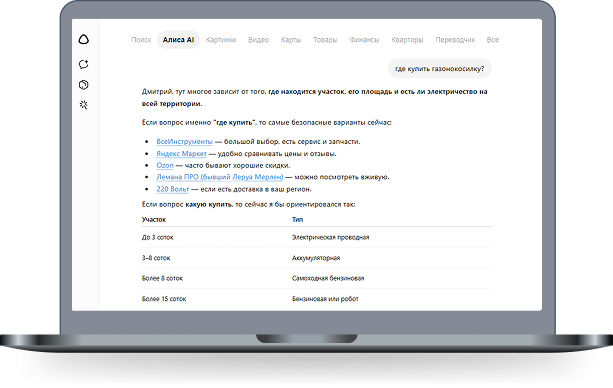Open the 220 Вольт link
Image resolution: width=613 pixels, height=388 pixels.
coord(172,189)
